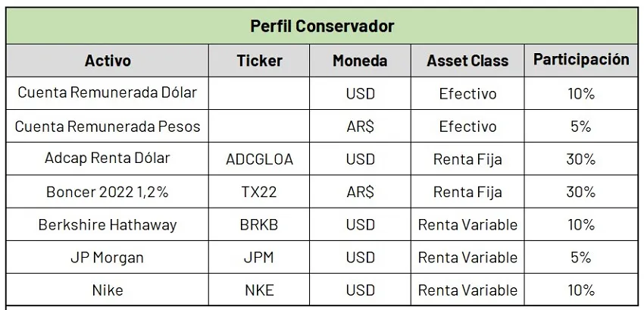Select the JP Morgan cell
The width and height of the screenshot is (644, 310).
pyautogui.click(x=108, y=258)
